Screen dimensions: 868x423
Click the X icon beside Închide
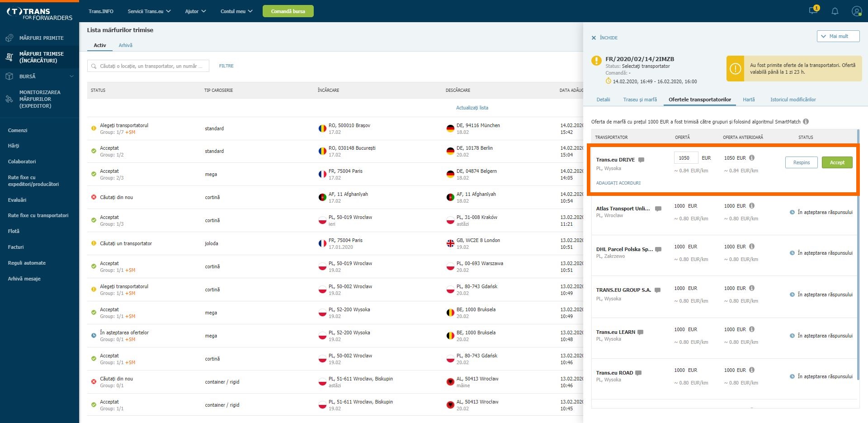(x=594, y=38)
